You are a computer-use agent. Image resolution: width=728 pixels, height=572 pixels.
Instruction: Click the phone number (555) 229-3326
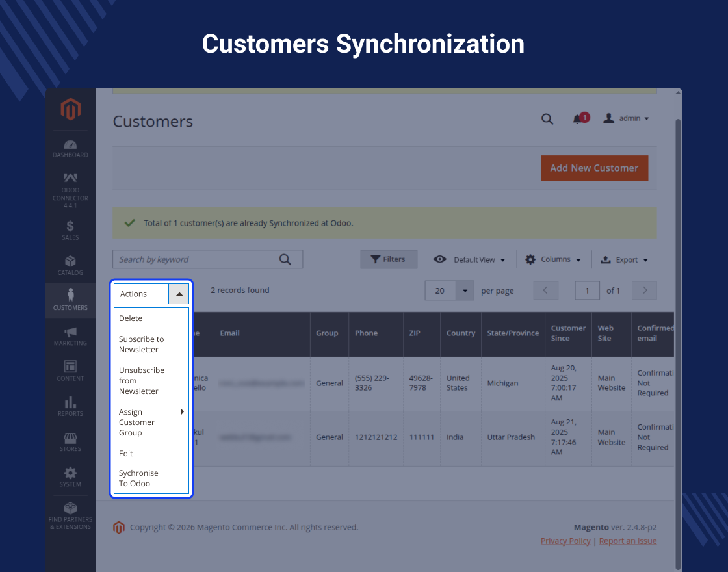(372, 383)
